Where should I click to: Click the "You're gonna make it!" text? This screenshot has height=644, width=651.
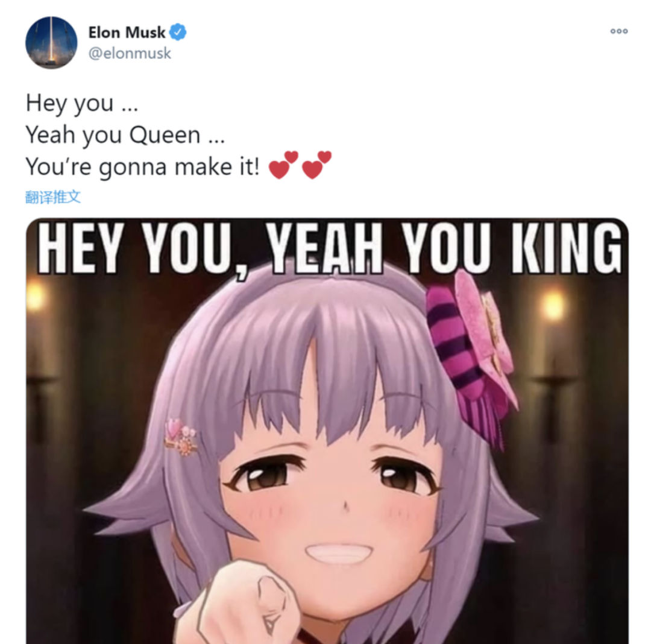pos(142,167)
